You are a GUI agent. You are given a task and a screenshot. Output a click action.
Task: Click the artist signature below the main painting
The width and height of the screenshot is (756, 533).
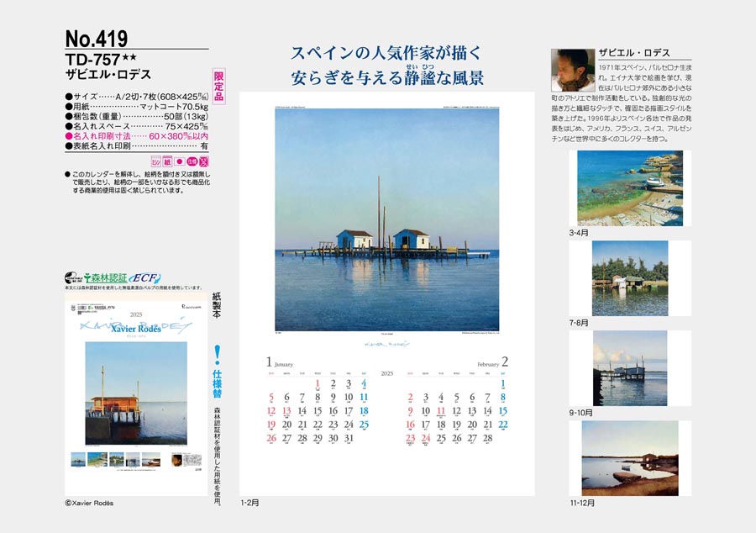pyautogui.click(x=387, y=345)
